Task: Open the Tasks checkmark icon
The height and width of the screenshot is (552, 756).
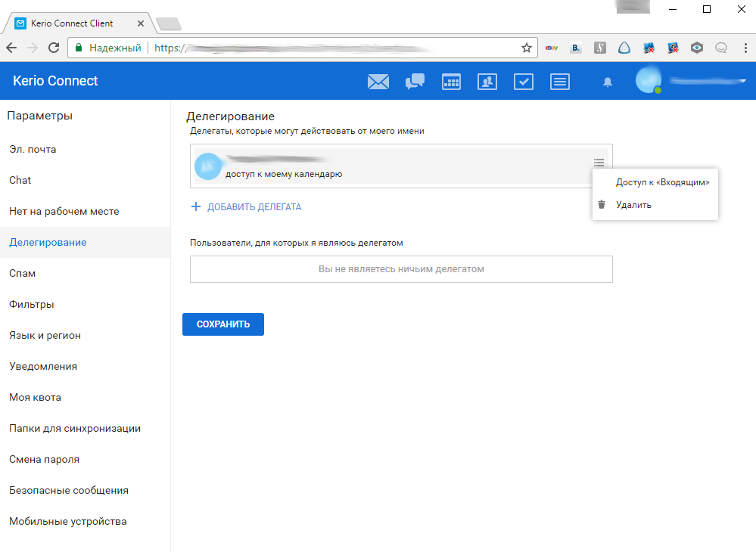Action: click(x=524, y=82)
